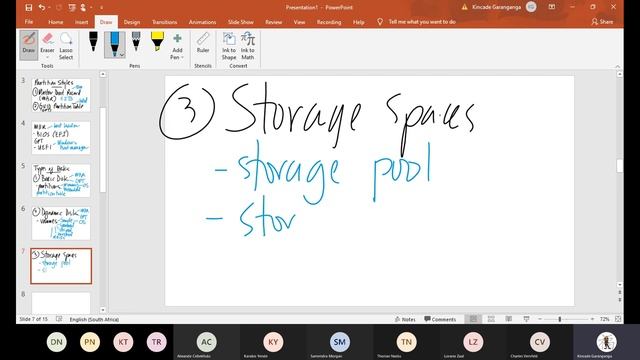Start Slide Show from status bar

tap(527, 319)
